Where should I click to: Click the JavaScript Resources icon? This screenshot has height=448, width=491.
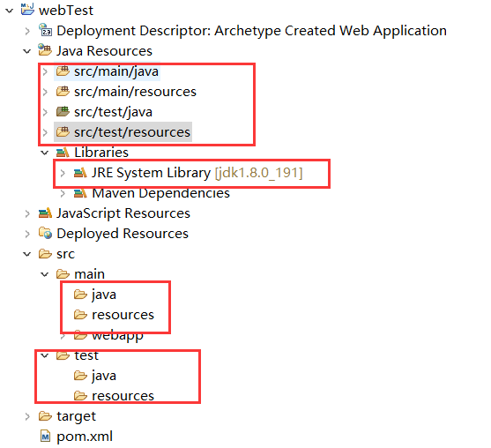tap(45, 213)
